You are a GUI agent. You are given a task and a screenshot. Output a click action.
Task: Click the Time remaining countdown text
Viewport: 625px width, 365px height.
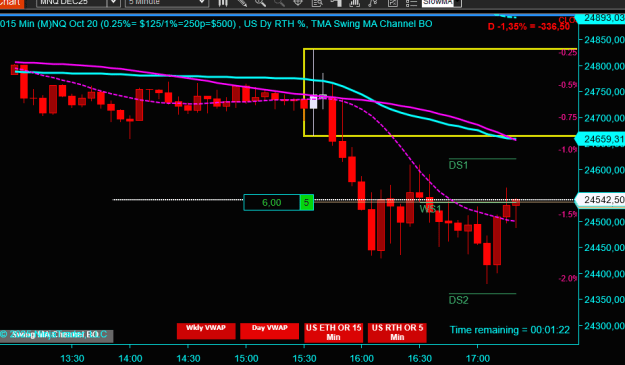[509, 330]
